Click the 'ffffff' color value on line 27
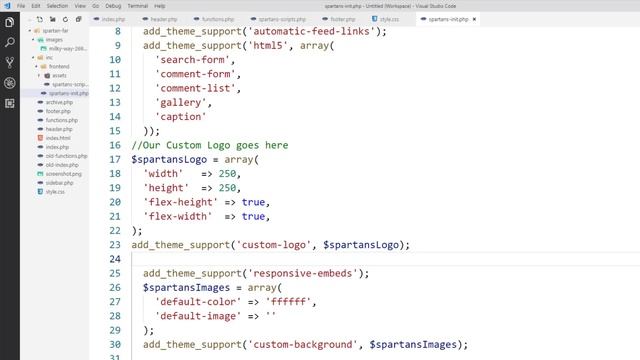640x360 pixels. tap(288, 302)
